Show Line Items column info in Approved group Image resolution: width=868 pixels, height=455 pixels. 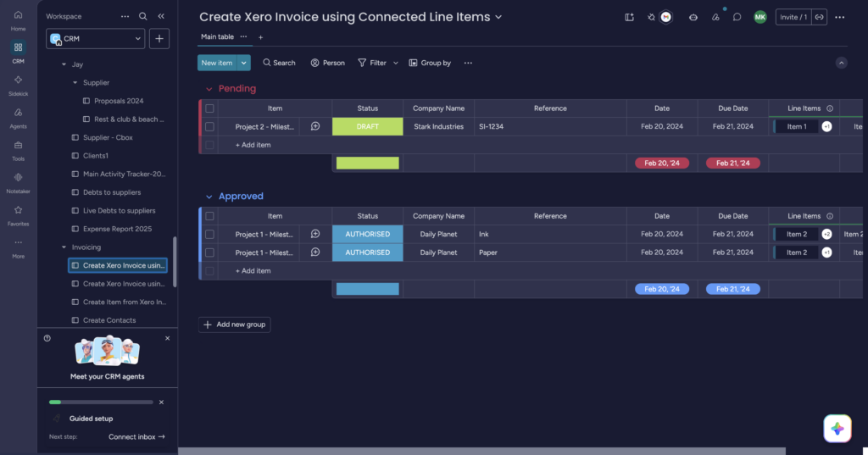pos(830,216)
